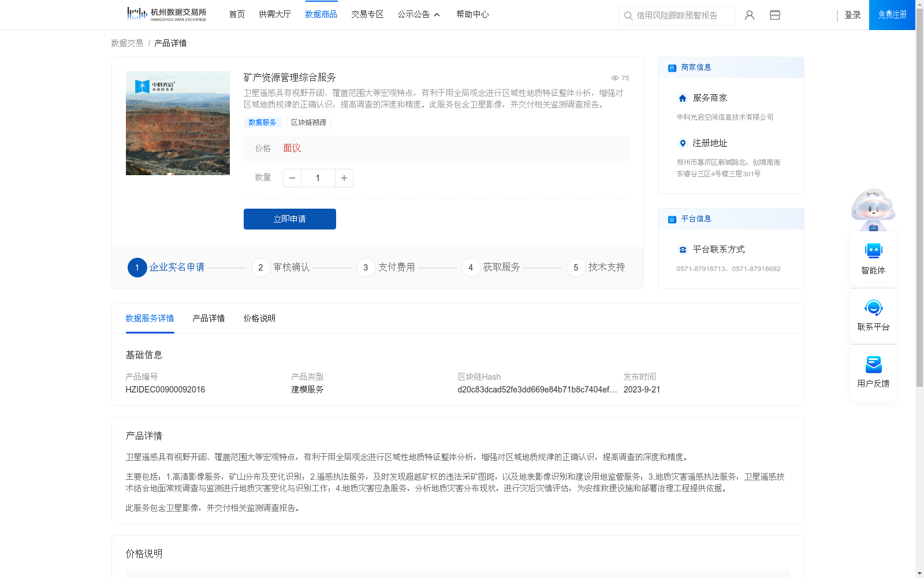Click the mining product thumbnail image
The image size is (924, 578).
coord(178,123)
